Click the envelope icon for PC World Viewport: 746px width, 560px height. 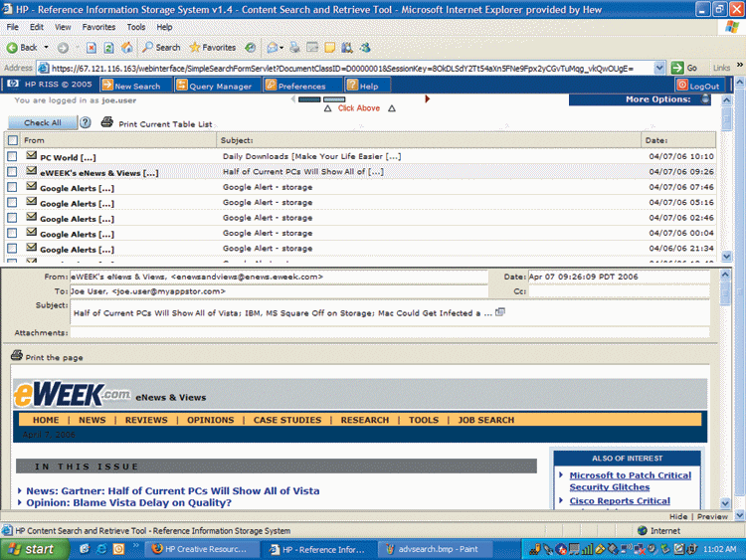click(32, 155)
